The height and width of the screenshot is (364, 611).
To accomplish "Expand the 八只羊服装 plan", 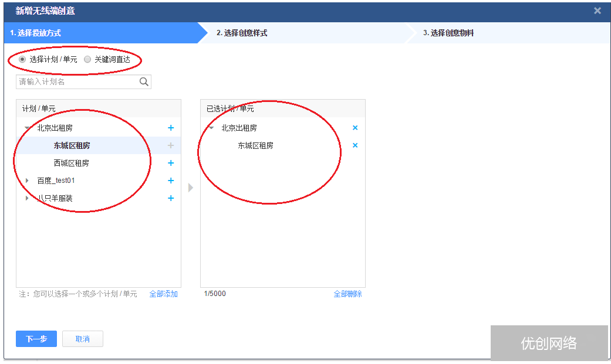I will (x=27, y=198).
